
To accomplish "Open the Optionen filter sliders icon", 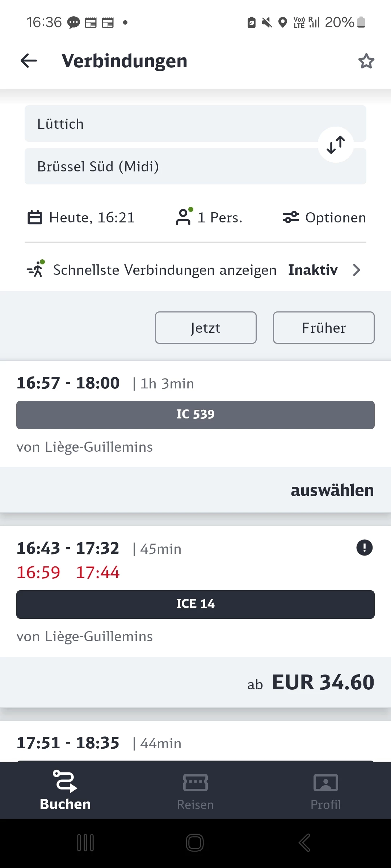I will [x=291, y=217].
